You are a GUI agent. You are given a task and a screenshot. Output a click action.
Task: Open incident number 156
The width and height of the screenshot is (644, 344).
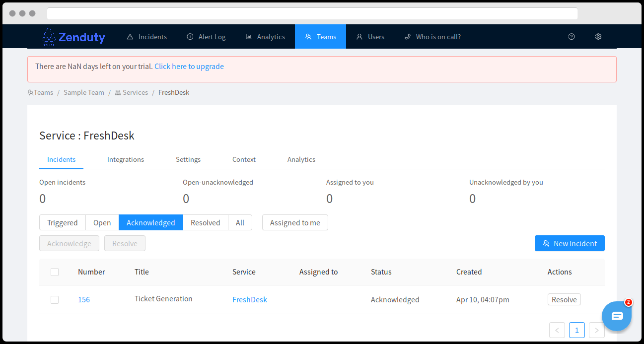click(84, 300)
